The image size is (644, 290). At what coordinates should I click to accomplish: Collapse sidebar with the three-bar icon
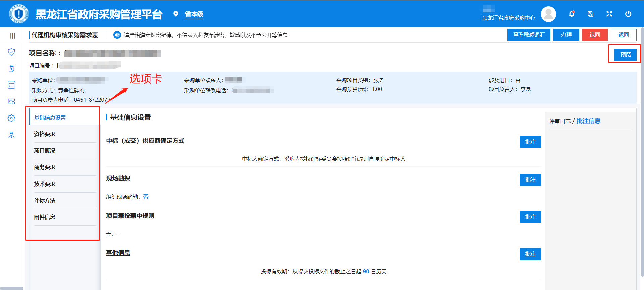click(12, 35)
